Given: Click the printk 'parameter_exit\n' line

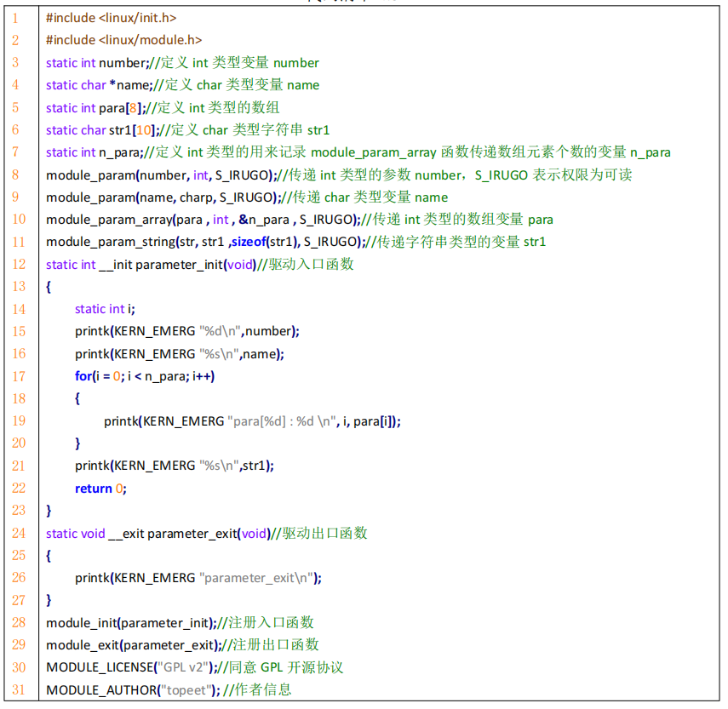Looking at the screenshot, I should pyautogui.click(x=198, y=578).
